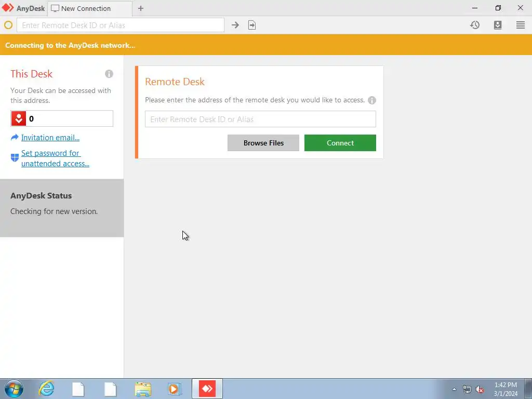Open the address book icon
532x399 pixels.
click(498, 25)
